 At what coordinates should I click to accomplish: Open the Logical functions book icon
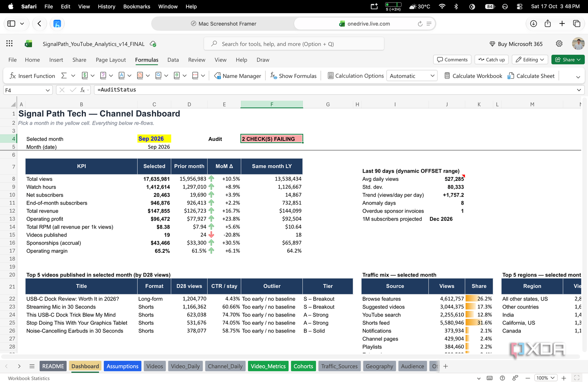pos(103,75)
